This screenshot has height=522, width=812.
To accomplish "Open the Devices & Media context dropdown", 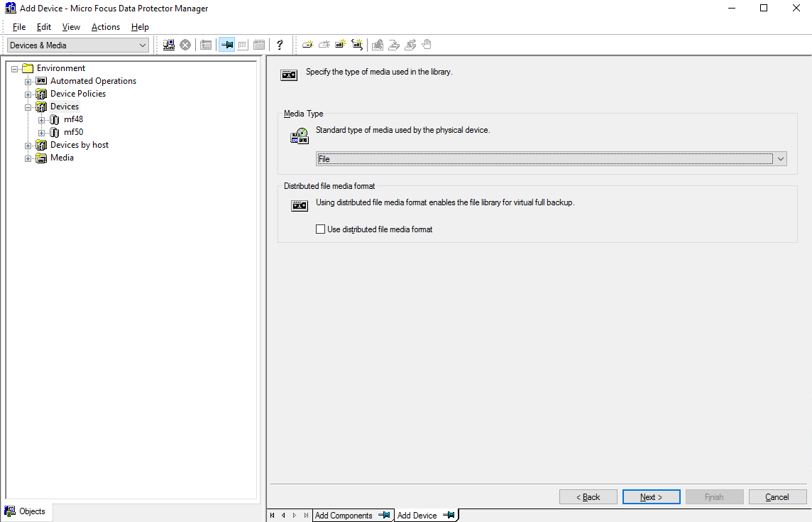I will 77,45.
